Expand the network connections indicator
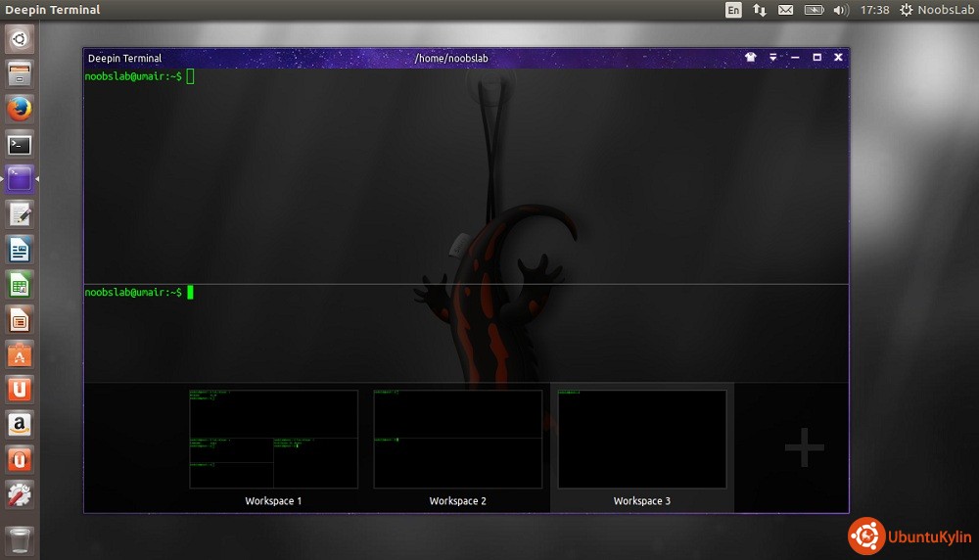Screen dimensions: 979x560 click(x=760, y=10)
